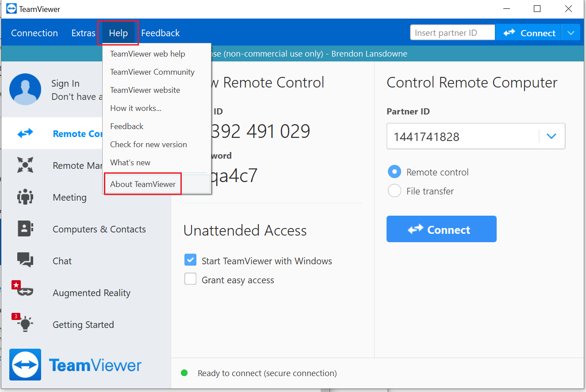
Task: Click the Control Remote Computer heading
Action: [x=472, y=83]
